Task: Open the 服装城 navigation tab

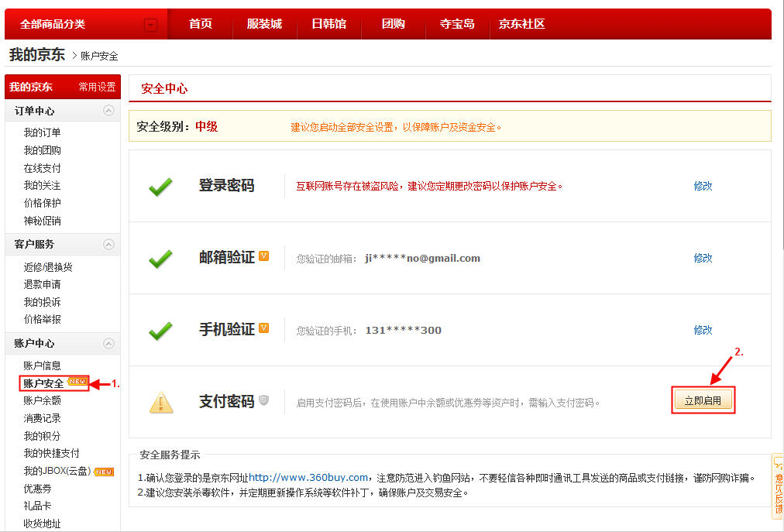Action: [264, 24]
